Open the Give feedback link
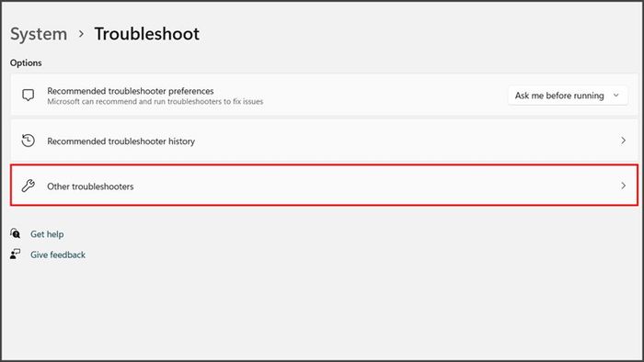The height and width of the screenshot is (362, 644). coord(58,255)
